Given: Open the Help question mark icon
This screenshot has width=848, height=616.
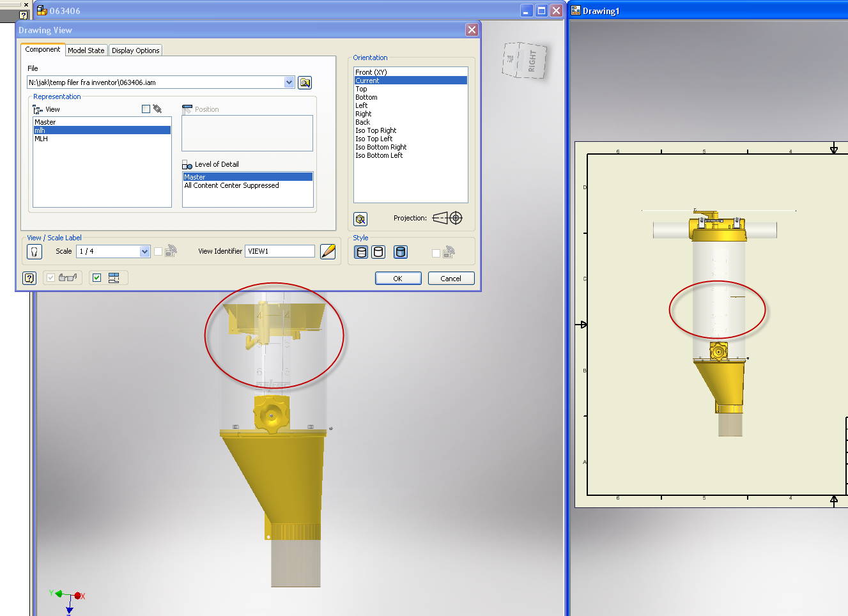Looking at the screenshot, I should (29, 277).
